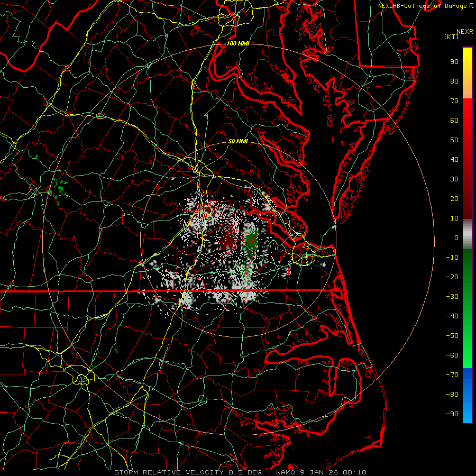This screenshot has width=476, height=476.
Task: Click the -30 scale value
Action: click(x=452, y=297)
